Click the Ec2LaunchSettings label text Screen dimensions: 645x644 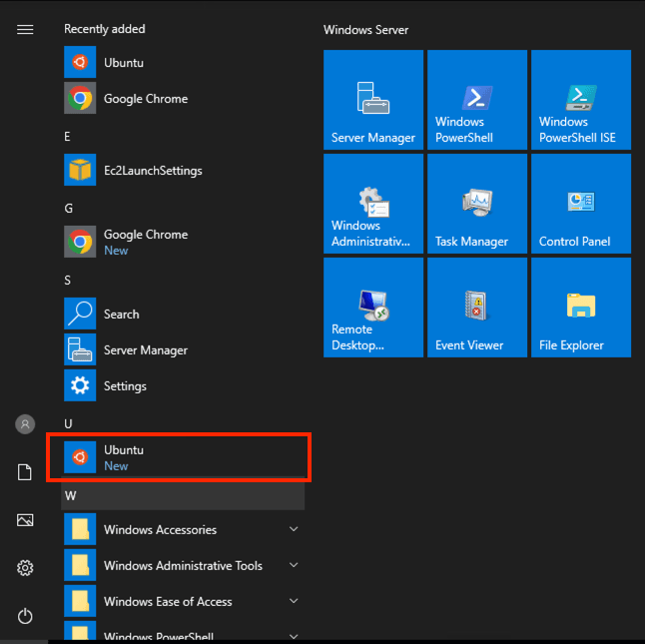153,171
